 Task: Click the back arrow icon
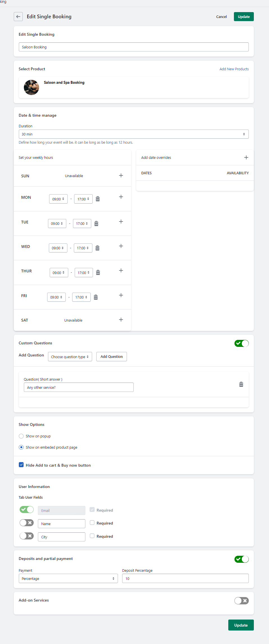click(18, 17)
